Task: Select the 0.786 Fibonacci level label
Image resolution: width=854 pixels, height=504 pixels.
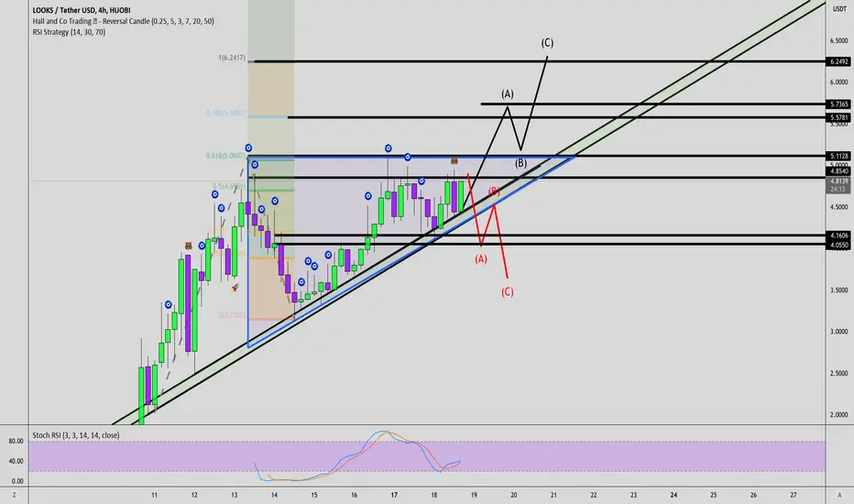Action: coord(225,114)
